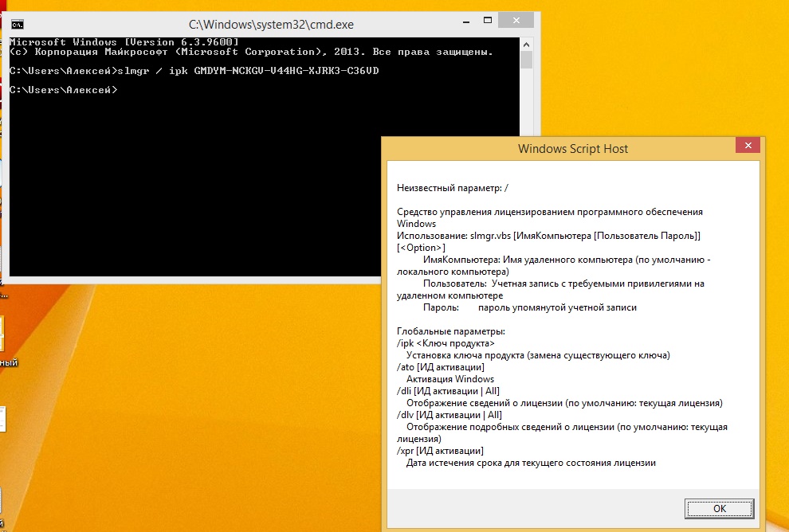
Task: Click 'Активация Windows' description text
Action: click(450, 379)
